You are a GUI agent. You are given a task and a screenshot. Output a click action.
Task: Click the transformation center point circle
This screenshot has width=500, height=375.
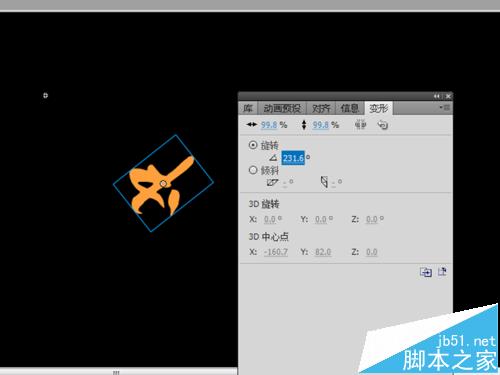[x=163, y=184]
